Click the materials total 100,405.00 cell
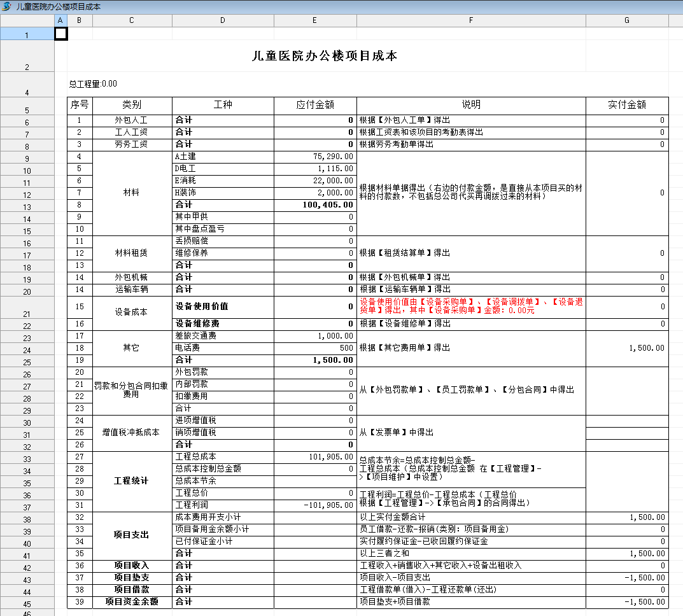The width and height of the screenshot is (683, 616). click(315, 205)
